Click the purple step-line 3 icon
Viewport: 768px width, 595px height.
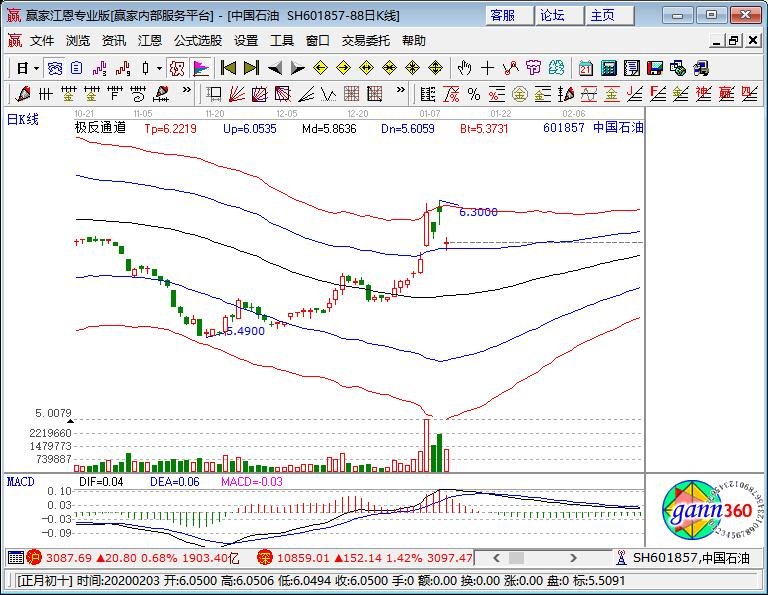click(100, 68)
